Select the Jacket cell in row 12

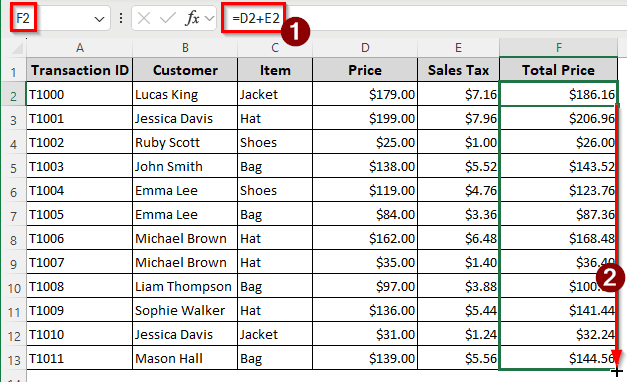click(x=275, y=334)
